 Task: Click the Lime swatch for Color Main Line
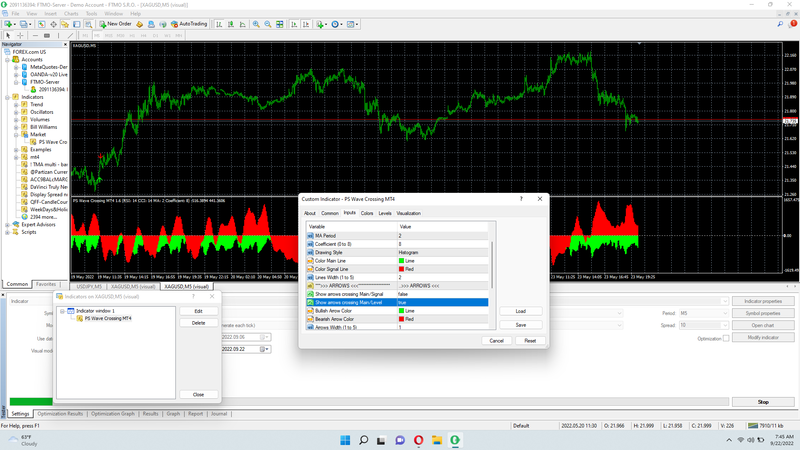pyautogui.click(x=402, y=260)
